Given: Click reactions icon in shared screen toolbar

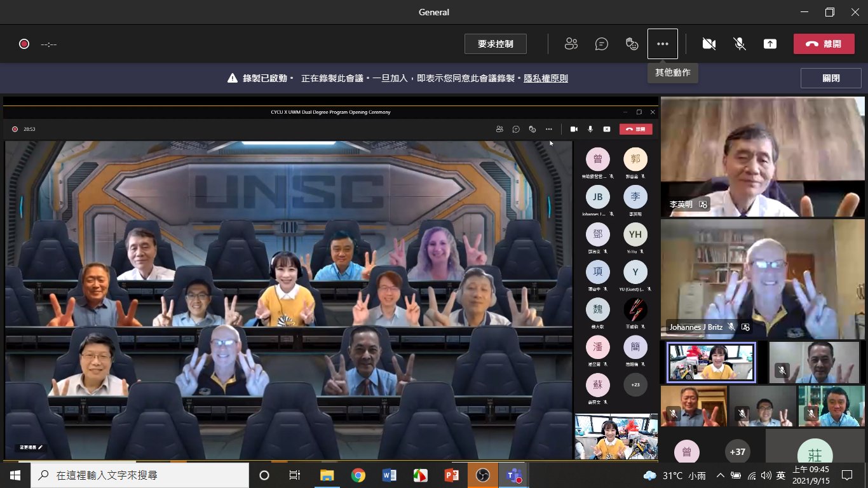Looking at the screenshot, I should 532,129.
